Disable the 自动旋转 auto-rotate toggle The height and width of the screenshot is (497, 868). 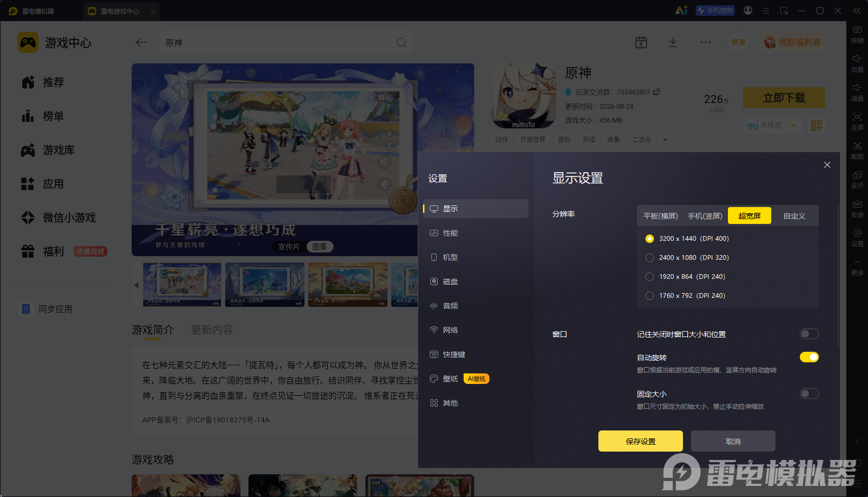(x=809, y=357)
